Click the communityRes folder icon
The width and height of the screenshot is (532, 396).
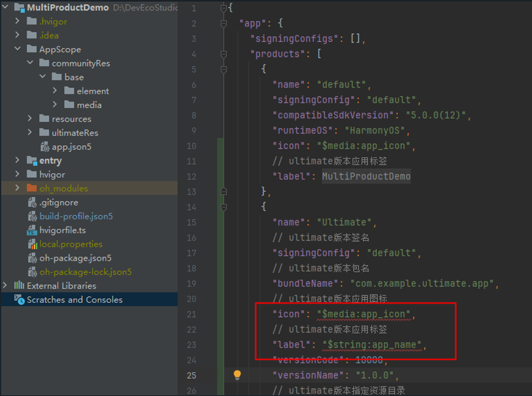[x=44, y=63]
